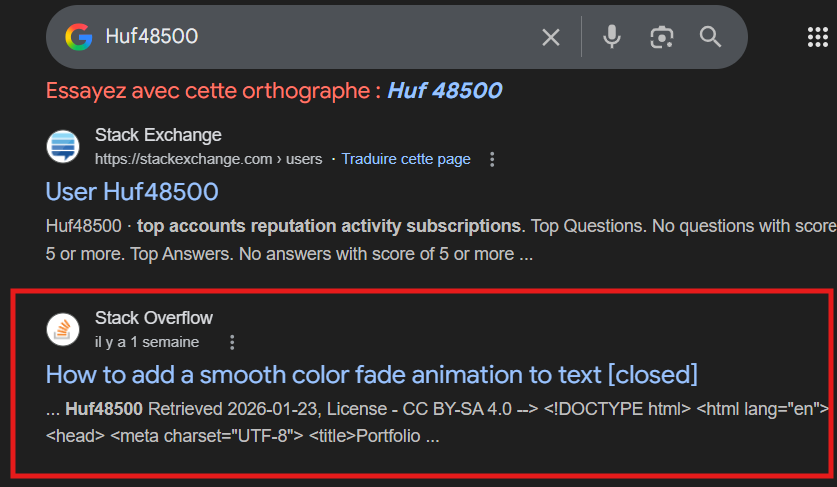837x487 pixels.
Task: Start voice search with microphone icon
Action: point(612,37)
